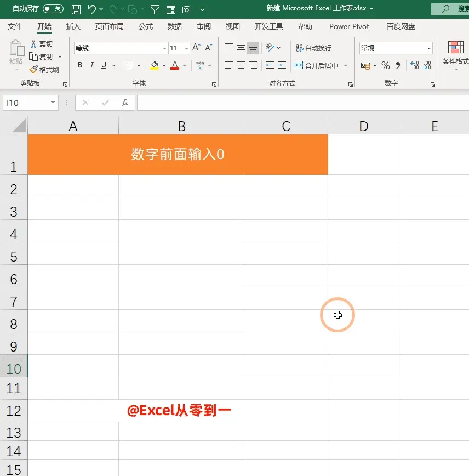Open the Power Pivot tab
This screenshot has height=476, width=469.
click(x=349, y=26)
